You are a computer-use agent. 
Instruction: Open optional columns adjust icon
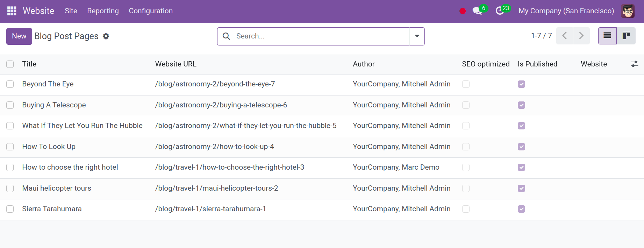[634, 64]
